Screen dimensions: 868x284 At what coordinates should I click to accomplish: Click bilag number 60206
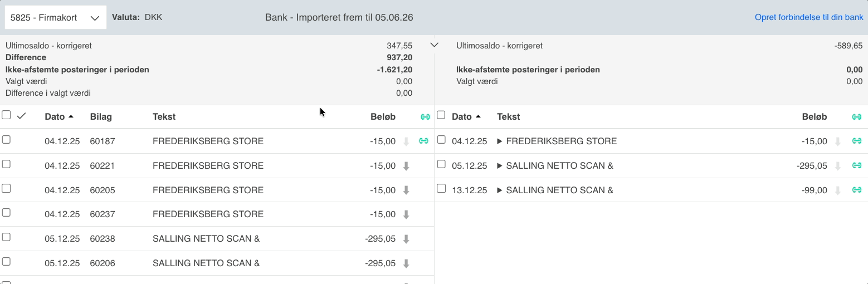tap(103, 263)
